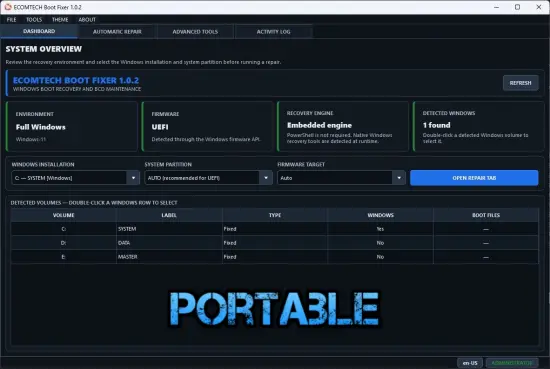Expand the Firmware Target dropdown arrow
550x369 pixels.
click(399, 178)
